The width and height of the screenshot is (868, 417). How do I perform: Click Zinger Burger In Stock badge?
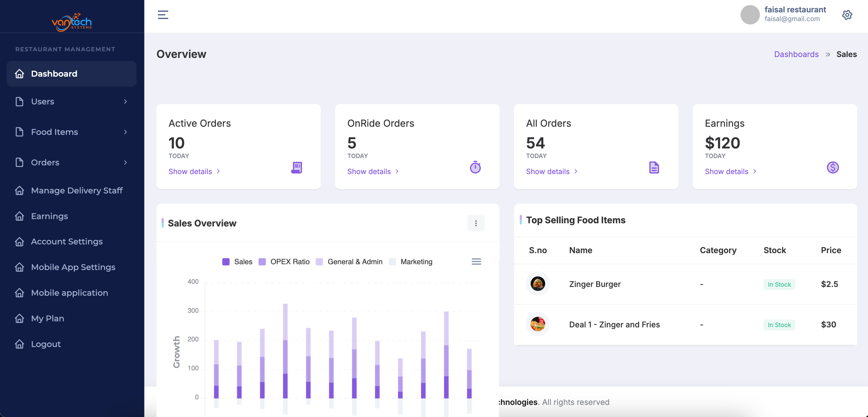coord(779,285)
